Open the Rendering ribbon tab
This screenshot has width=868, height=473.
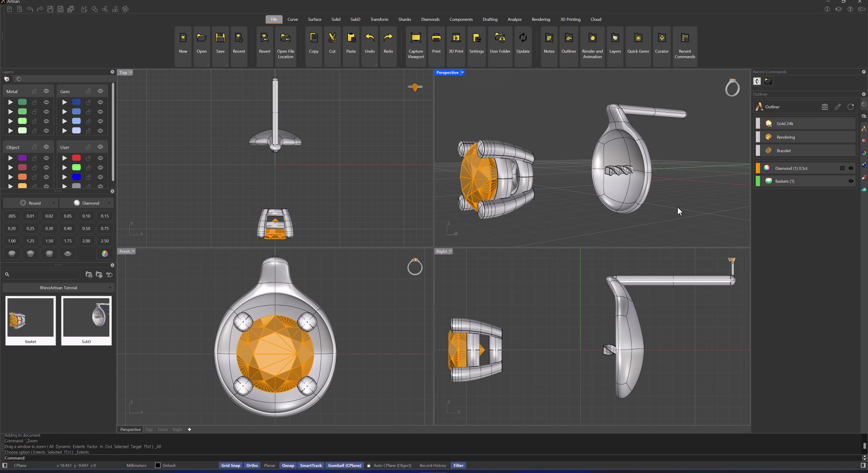point(541,19)
